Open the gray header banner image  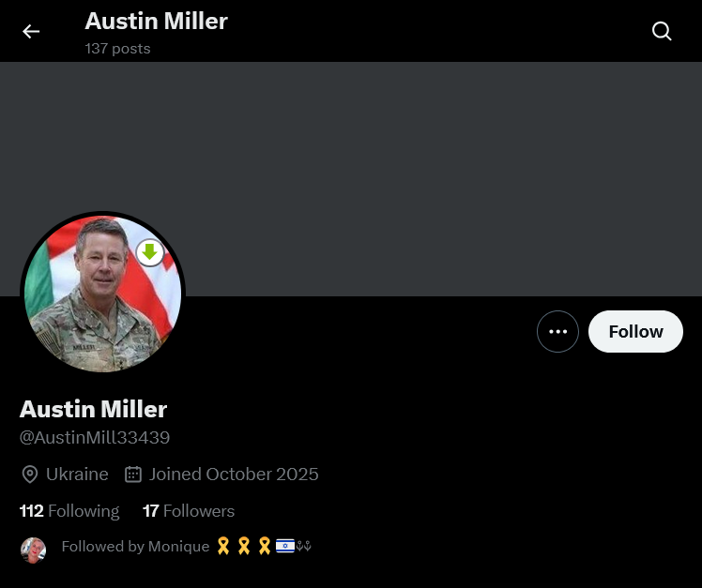point(351,179)
